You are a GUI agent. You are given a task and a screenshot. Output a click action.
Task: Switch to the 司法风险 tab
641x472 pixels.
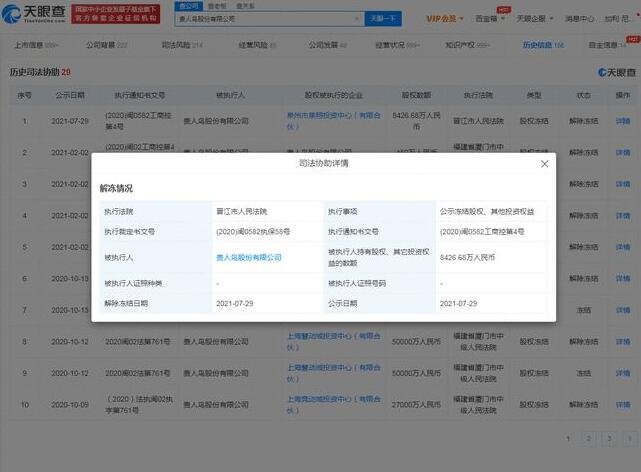[182, 45]
